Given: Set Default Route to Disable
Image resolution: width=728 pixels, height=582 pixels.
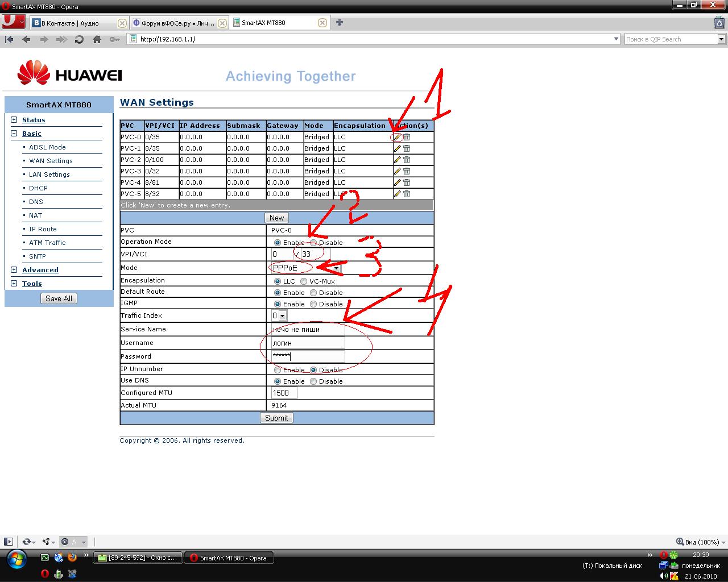Looking at the screenshot, I should pyautogui.click(x=313, y=293).
